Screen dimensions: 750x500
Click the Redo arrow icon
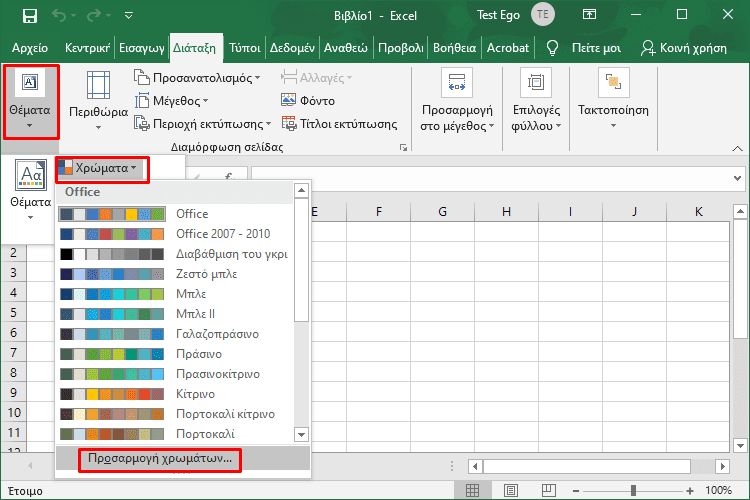click(94, 16)
